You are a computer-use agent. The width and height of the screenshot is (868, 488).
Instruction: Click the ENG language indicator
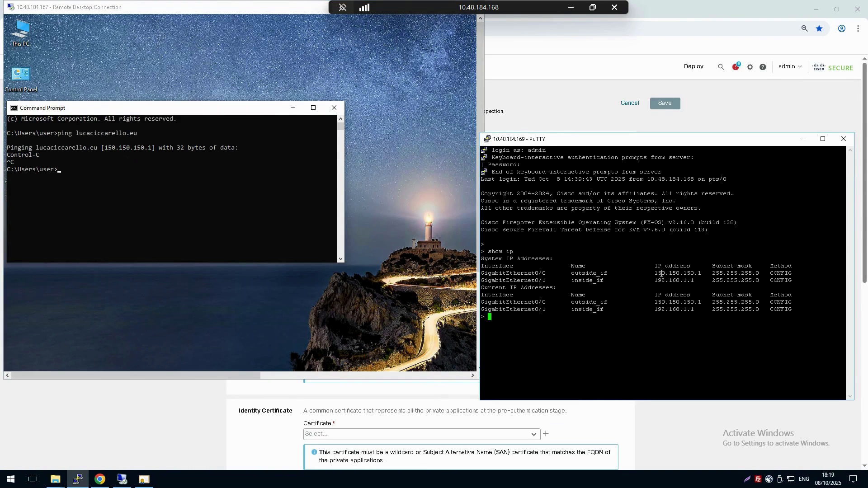(x=804, y=479)
